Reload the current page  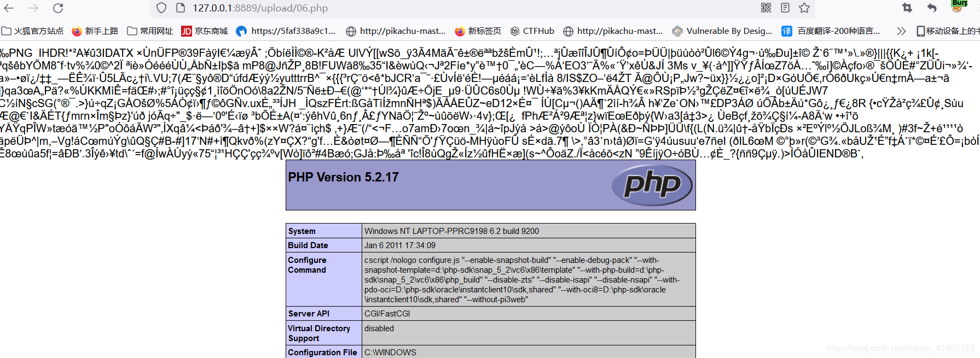pyautogui.click(x=58, y=8)
